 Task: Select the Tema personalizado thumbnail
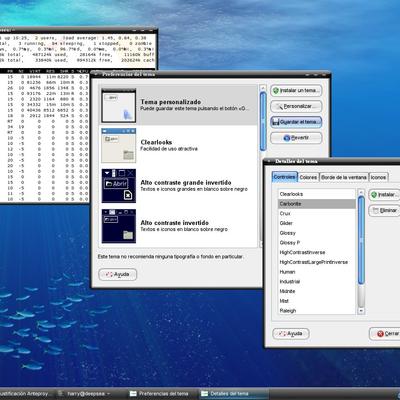click(119, 106)
